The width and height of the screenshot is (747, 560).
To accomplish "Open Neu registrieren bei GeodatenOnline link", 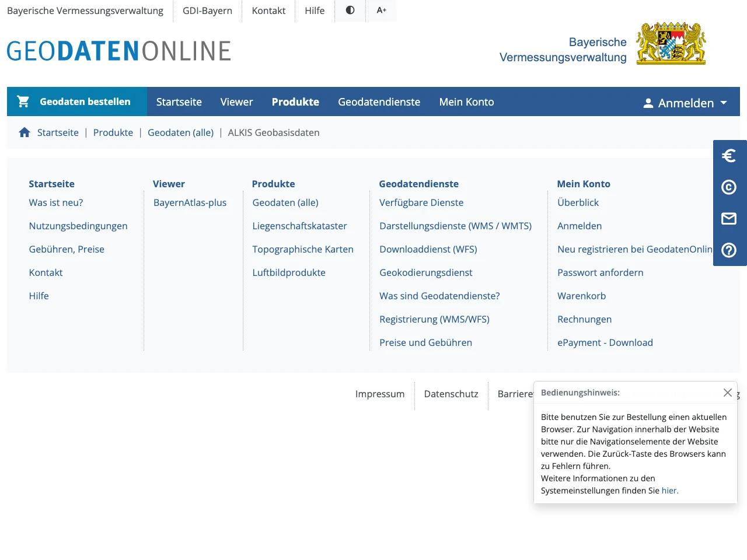I will (635, 249).
